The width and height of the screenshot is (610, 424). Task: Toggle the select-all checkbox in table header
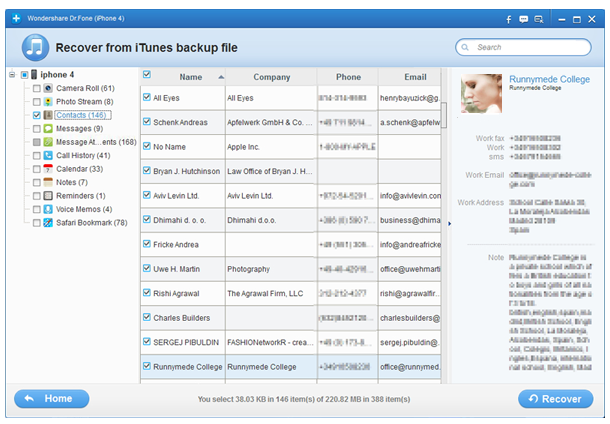tap(147, 74)
